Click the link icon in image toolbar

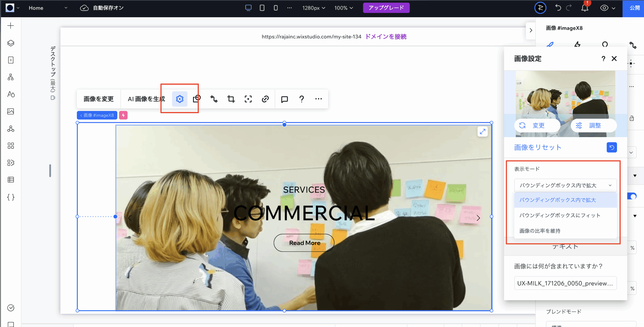click(265, 99)
